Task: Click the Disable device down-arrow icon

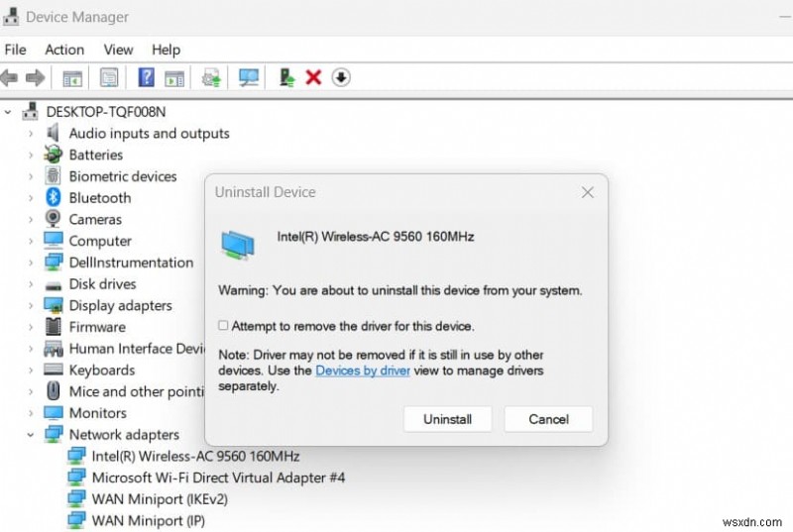Action: [x=341, y=78]
